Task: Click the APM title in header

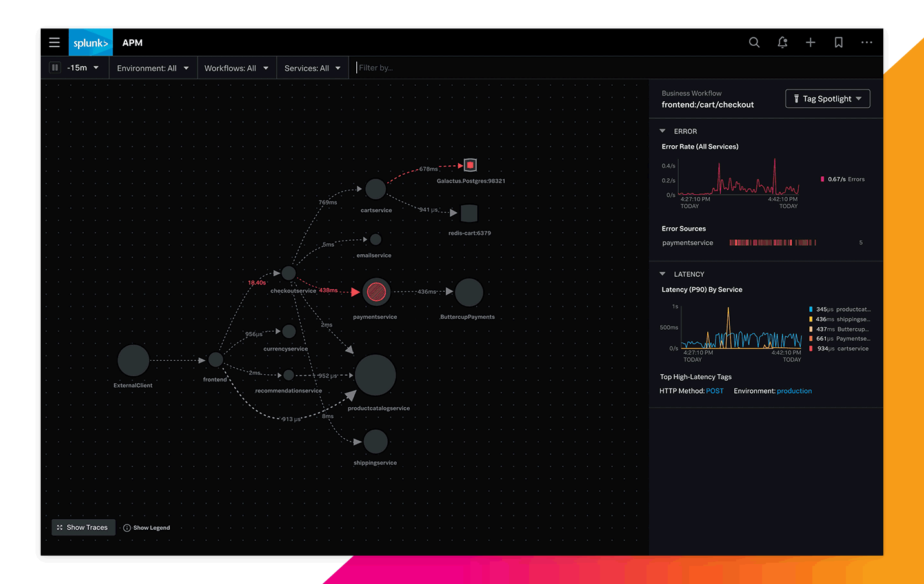Action: coord(132,43)
